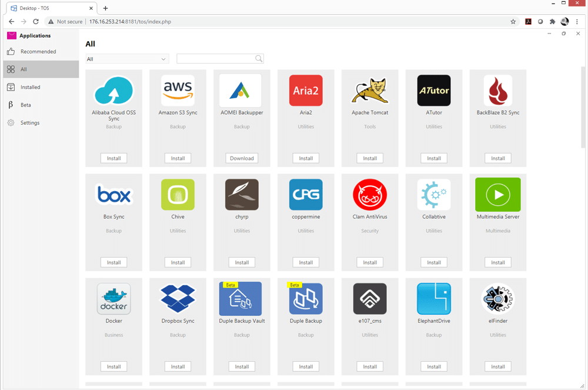Image resolution: width=588 pixels, height=390 pixels.
Task: Click the Collabtive gear icon
Action: point(434,194)
